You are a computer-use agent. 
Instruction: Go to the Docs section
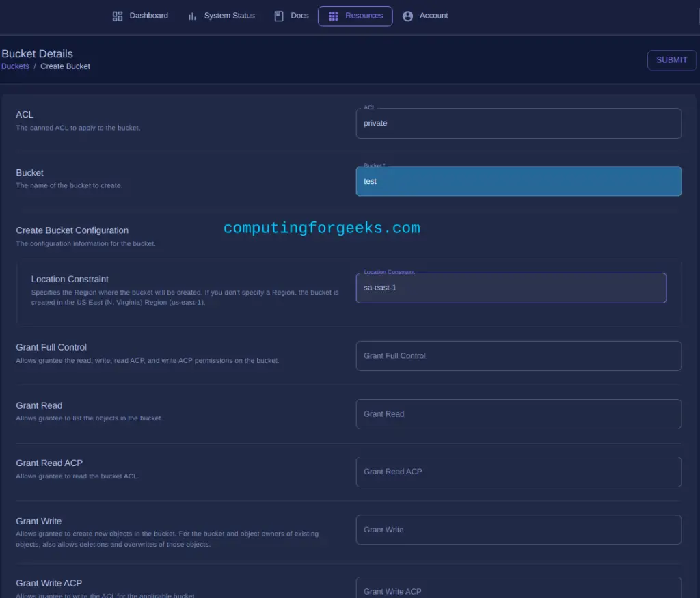pos(291,16)
